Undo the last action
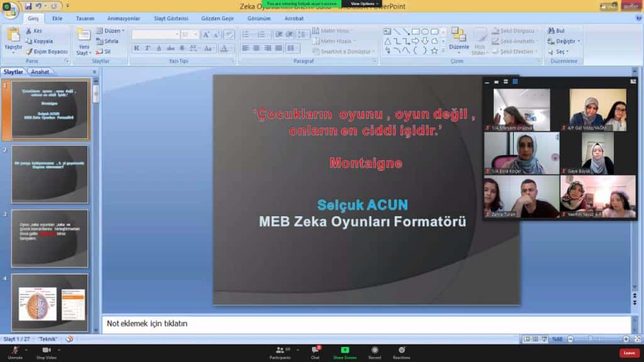 pos(38,6)
